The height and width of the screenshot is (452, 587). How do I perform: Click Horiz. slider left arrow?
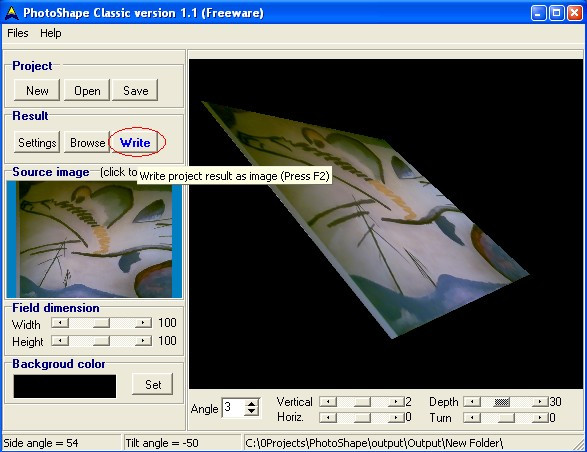pos(328,418)
